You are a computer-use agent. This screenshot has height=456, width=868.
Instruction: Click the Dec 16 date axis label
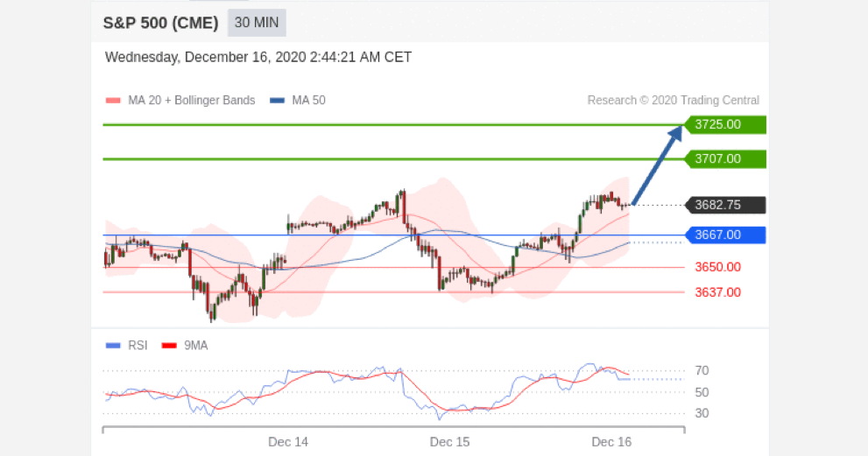[611, 442]
